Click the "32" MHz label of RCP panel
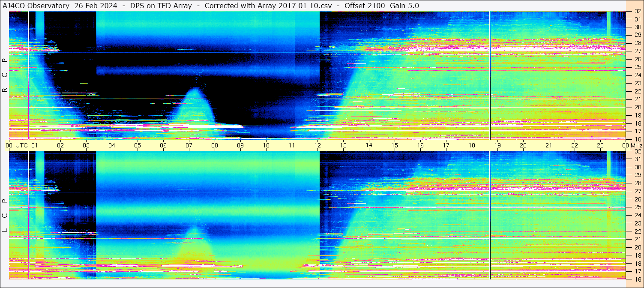Screen dimensions: 644x288 [637, 12]
